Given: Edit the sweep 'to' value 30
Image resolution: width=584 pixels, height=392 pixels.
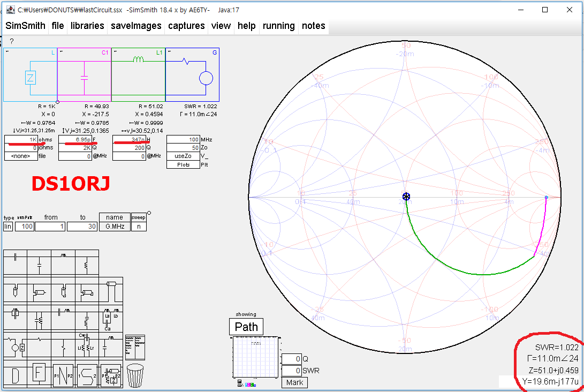Looking at the screenshot, I should 82,226.
